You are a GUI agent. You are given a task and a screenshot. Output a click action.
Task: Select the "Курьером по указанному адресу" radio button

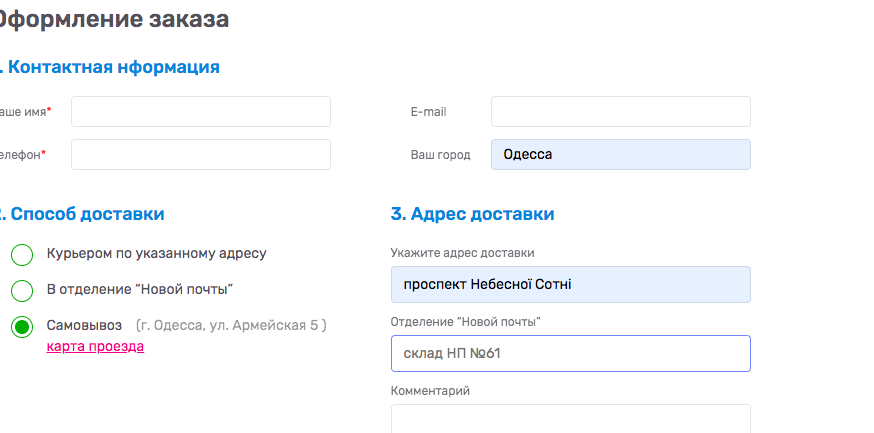22,254
